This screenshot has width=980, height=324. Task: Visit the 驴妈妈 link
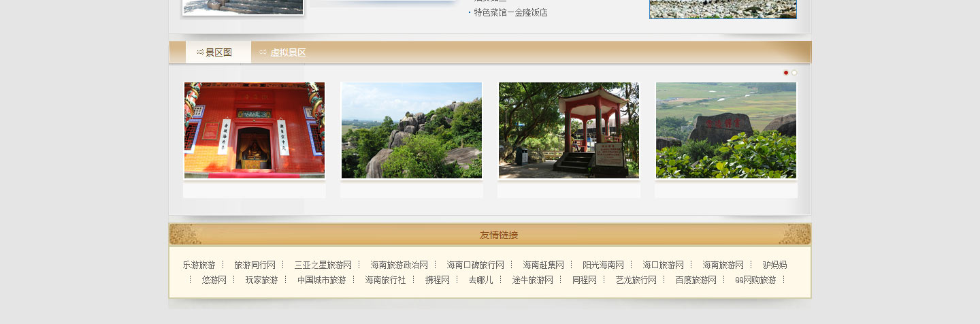pos(774,265)
